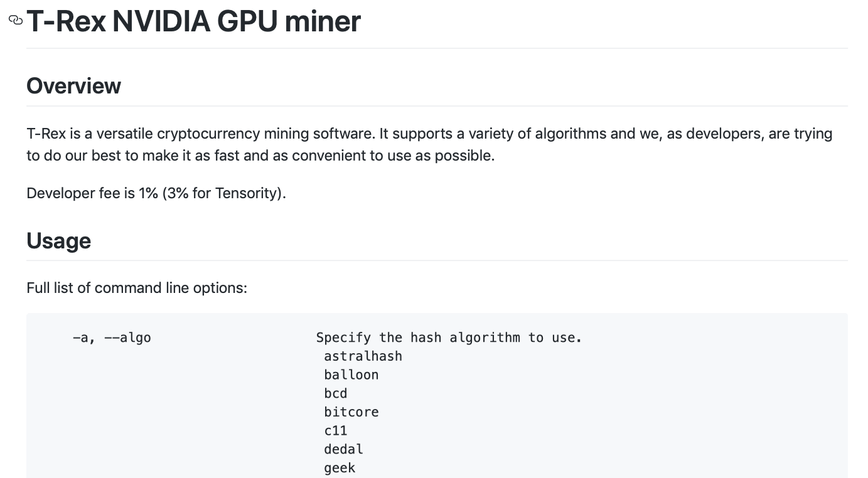Click the Usage section heading
The image size is (868, 478).
58,241
